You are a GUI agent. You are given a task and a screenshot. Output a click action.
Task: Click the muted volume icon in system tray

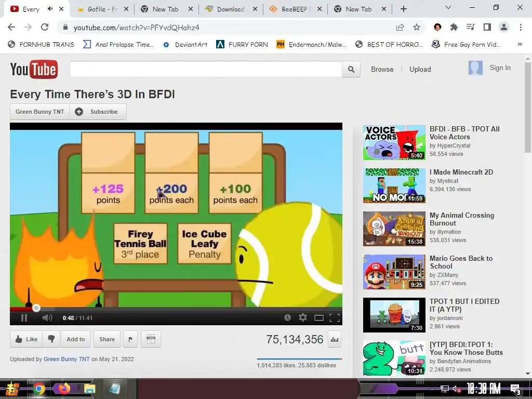pos(457,389)
